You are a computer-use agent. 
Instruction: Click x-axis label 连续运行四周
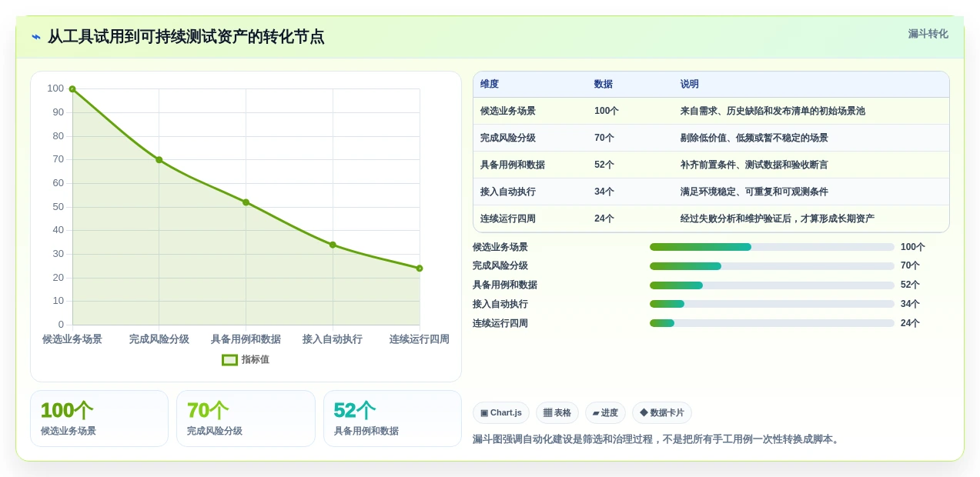tap(420, 339)
